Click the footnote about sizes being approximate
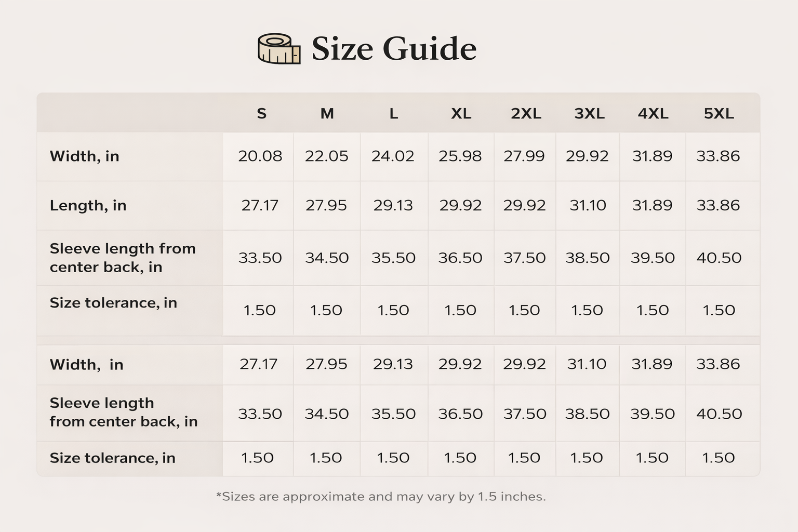798x532 pixels. 381,497
